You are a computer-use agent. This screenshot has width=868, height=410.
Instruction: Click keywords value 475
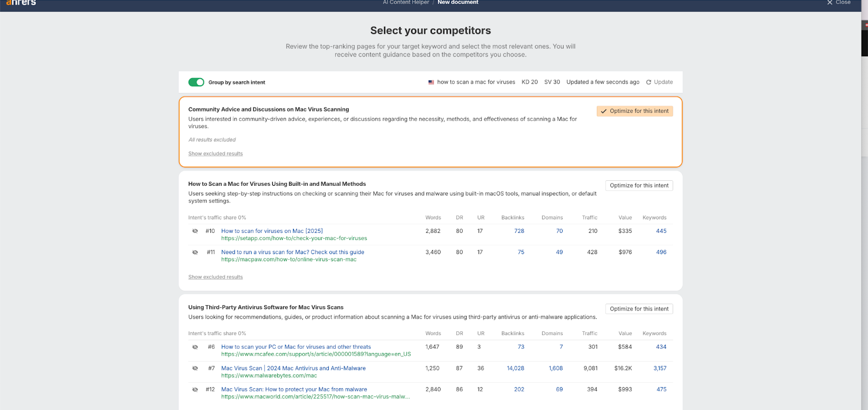[x=661, y=389]
